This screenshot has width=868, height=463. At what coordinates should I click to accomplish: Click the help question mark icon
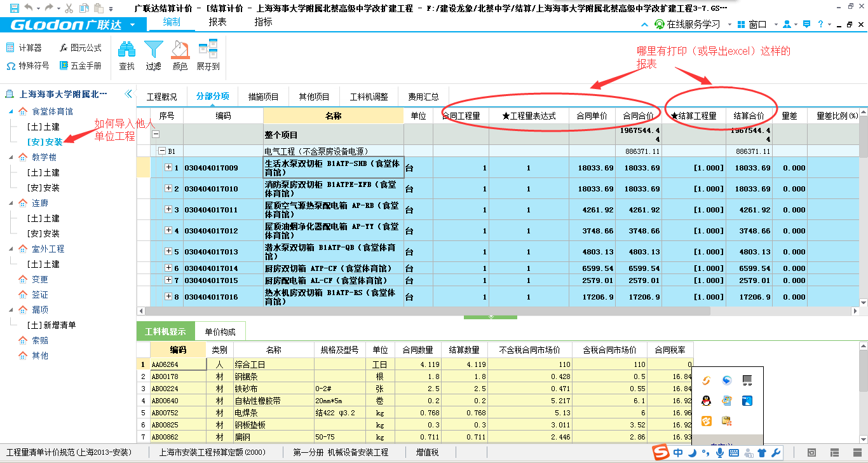(x=820, y=24)
